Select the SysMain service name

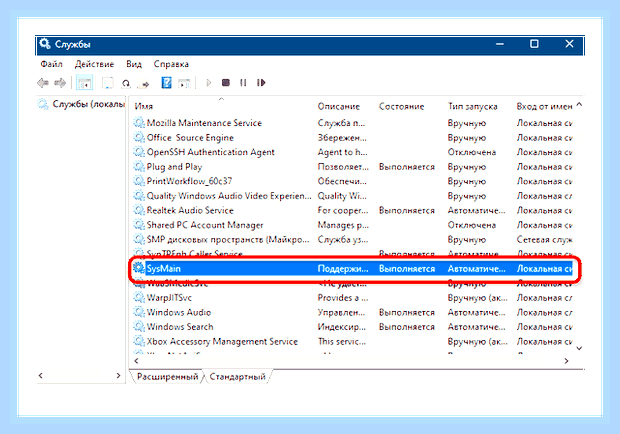click(x=164, y=268)
